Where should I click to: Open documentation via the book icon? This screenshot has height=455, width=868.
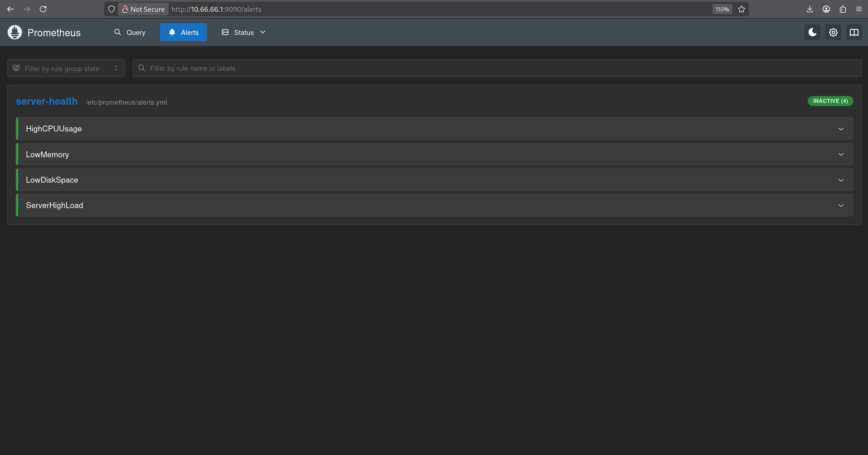click(x=854, y=32)
